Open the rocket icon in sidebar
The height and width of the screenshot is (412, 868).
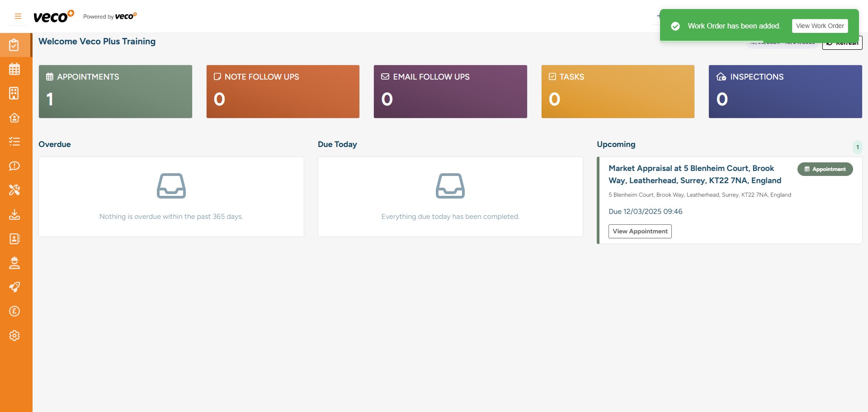point(14,287)
